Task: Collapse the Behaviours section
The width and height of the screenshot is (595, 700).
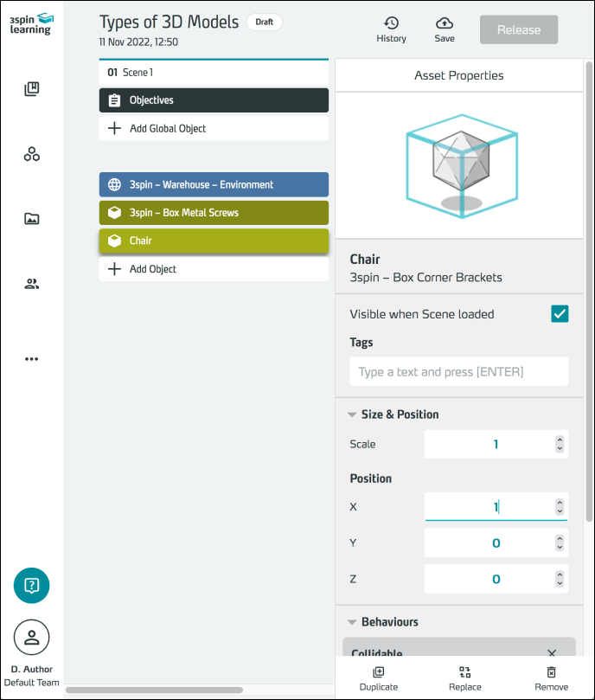Action: 352,622
